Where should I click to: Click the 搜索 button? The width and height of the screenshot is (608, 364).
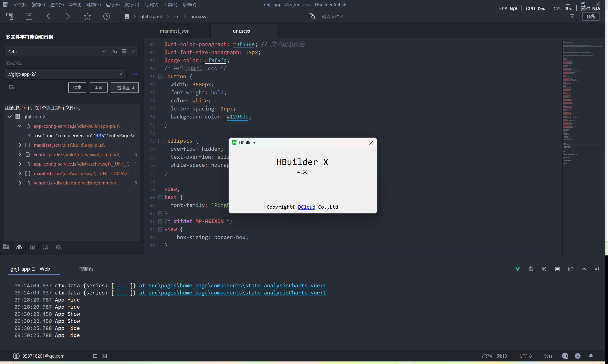tap(77, 88)
